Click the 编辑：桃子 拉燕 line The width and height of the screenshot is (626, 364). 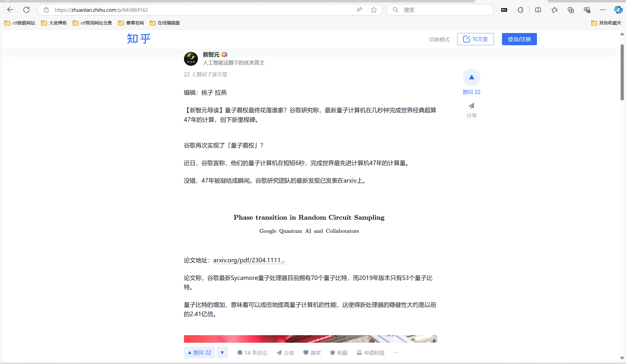pos(205,92)
